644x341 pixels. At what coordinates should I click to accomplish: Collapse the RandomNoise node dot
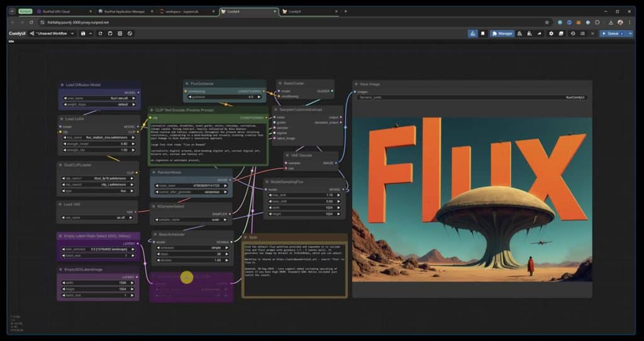pyautogui.click(x=154, y=172)
